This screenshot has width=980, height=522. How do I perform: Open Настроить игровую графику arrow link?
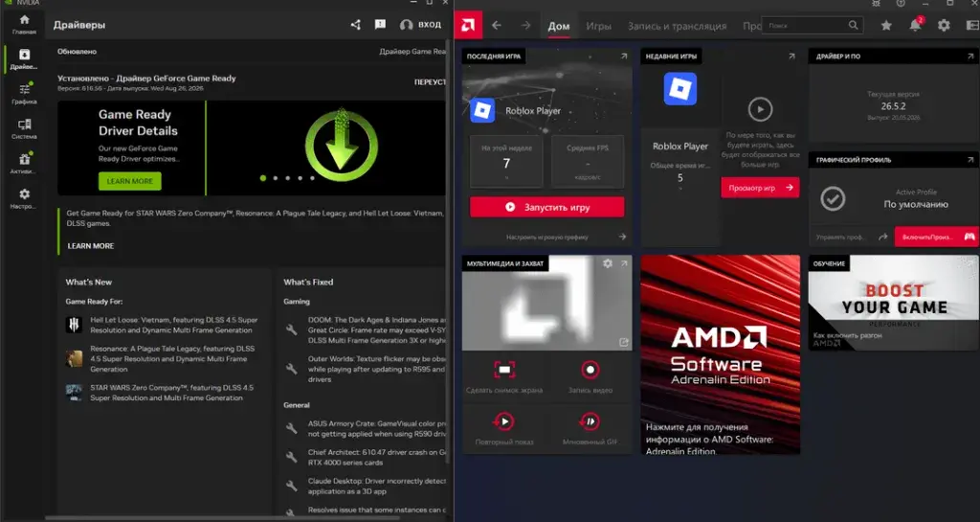[566, 237]
